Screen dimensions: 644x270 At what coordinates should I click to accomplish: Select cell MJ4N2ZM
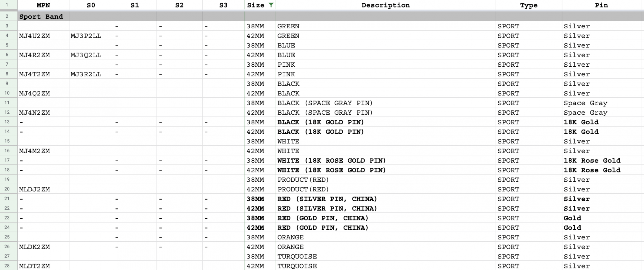tap(43, 112)
